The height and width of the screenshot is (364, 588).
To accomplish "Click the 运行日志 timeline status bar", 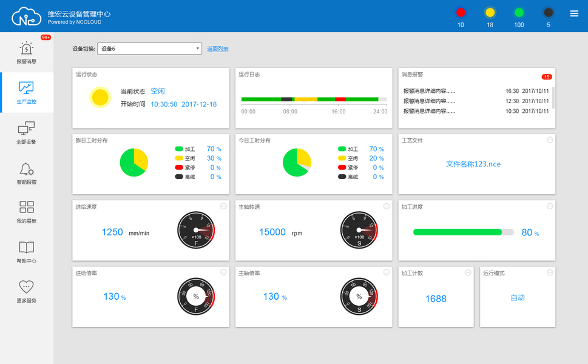I will pos(314,99).
